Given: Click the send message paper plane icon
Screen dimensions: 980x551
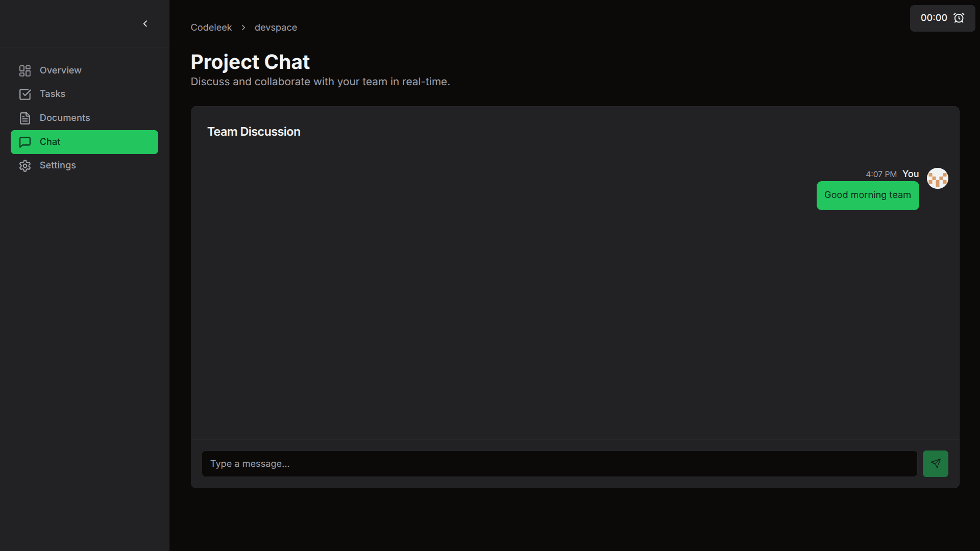Looking at the screenshot, I should [x=935, y=463].
